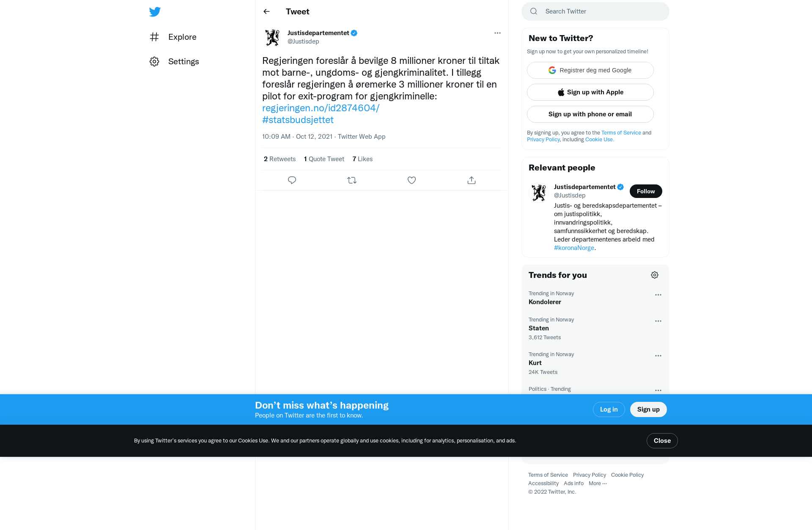Open tweet's three-dot more menu
This screenshot has width=812, height=530.
pos(497,33)
